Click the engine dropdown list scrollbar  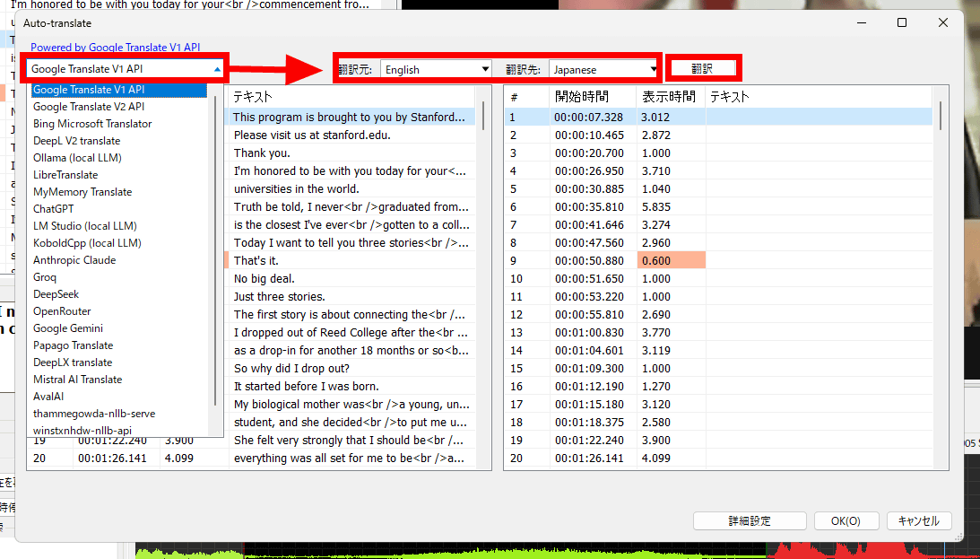point(215,250)
